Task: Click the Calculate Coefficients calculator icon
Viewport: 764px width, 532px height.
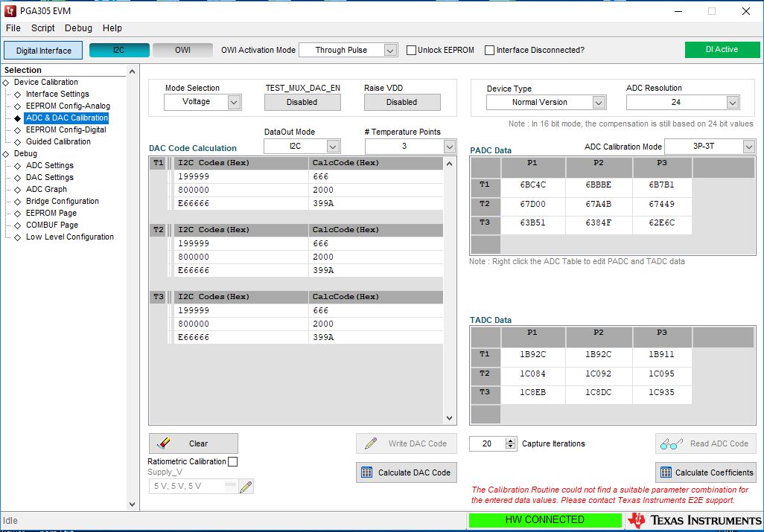Action: tap(664, 472)
